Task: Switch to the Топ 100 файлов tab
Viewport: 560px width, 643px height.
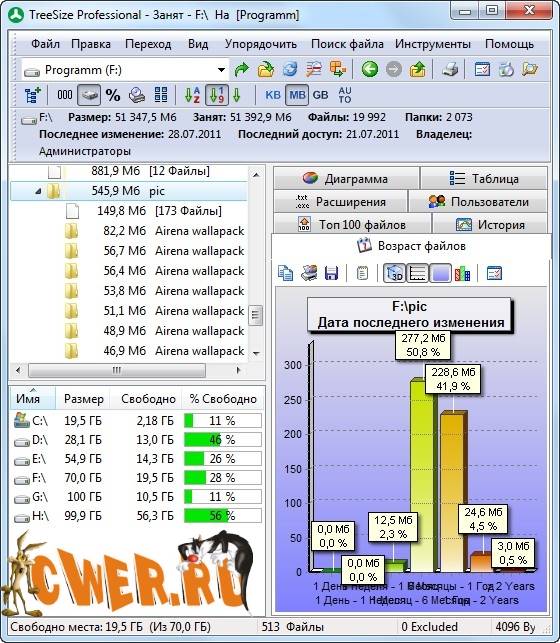Action: pyautogui.click(x=352, y=225)
